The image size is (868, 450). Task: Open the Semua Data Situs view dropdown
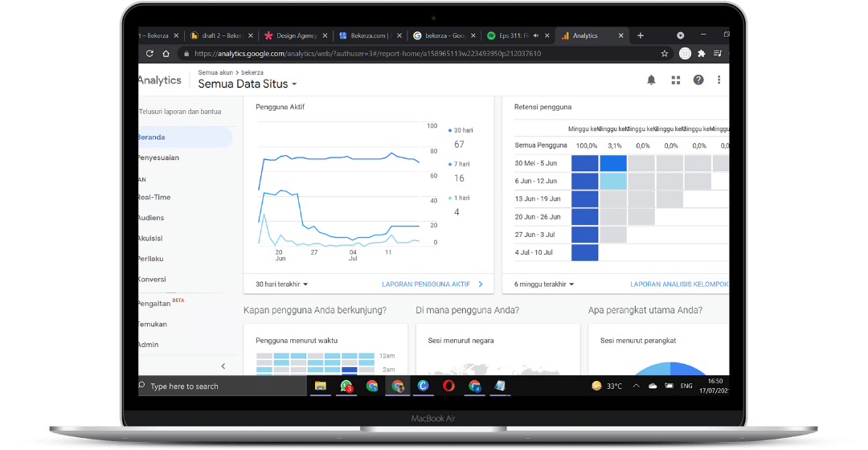[x=248, y=84]
